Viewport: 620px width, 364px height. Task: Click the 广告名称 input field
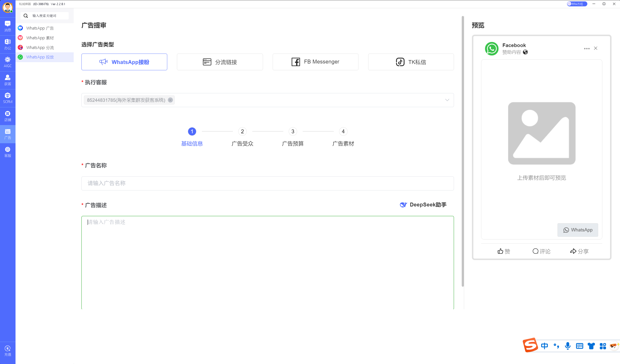pyautogui.click(x=267, y=183)
